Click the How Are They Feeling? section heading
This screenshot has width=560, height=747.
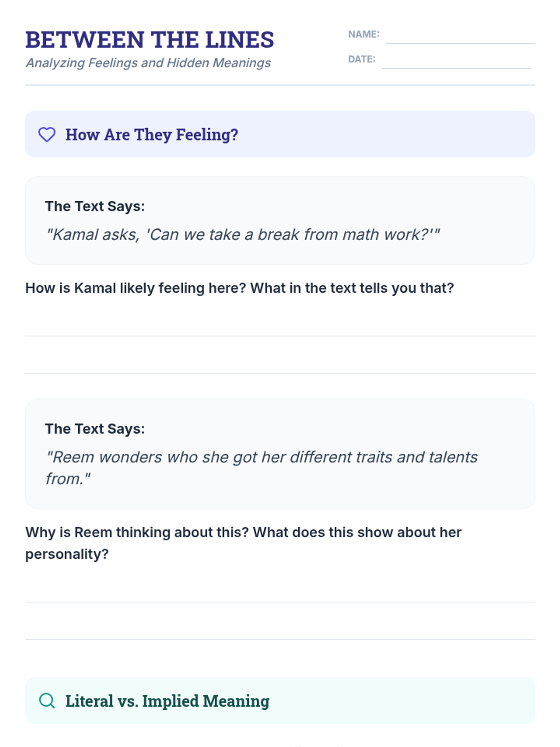pyautogui.click(x=152, y=134)
